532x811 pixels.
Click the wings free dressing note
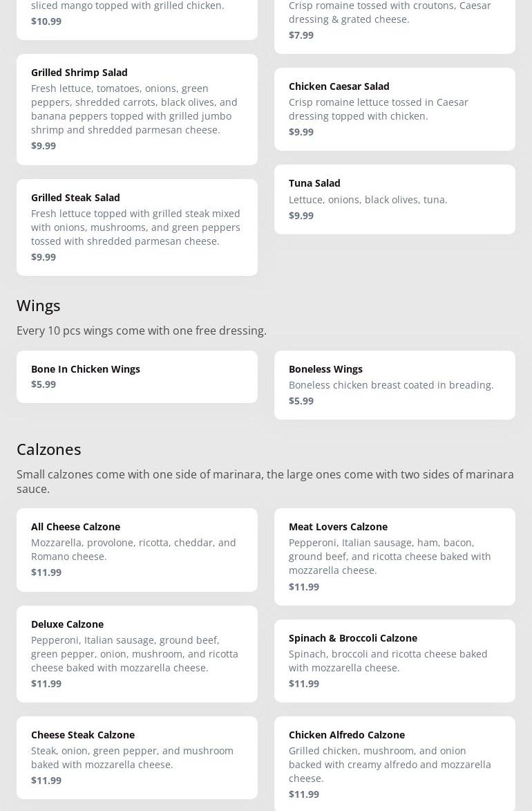point(142,330)
